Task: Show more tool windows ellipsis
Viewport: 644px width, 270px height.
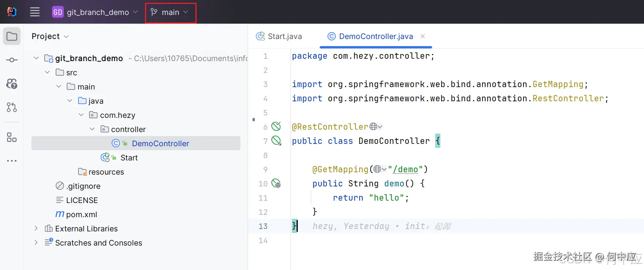Action: pyautogui.click(x=12, y=161)
